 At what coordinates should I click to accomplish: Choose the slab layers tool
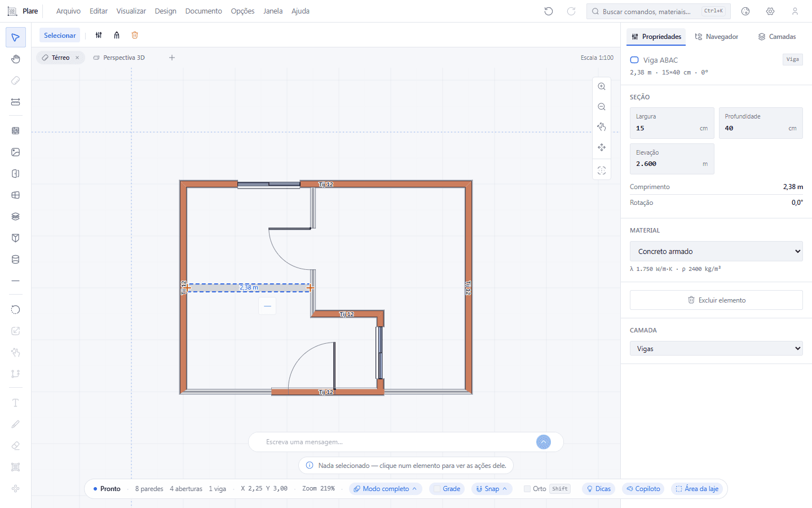point(16,216)
